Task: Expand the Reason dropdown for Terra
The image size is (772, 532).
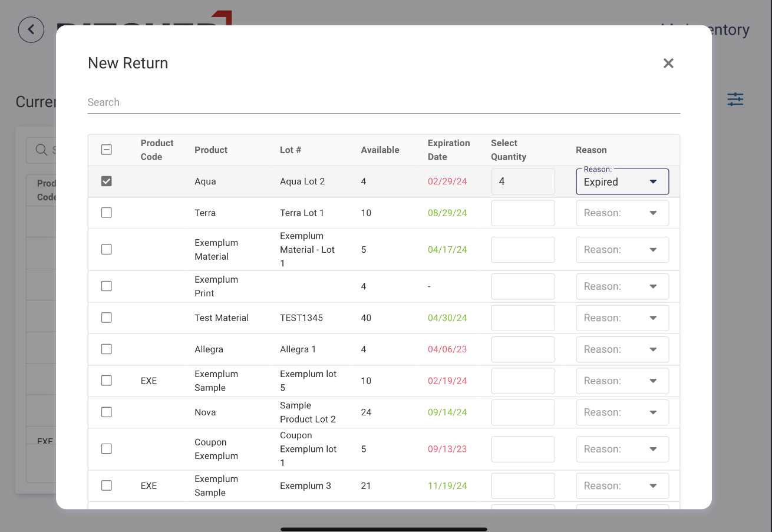Action: [x=622, y=213]
